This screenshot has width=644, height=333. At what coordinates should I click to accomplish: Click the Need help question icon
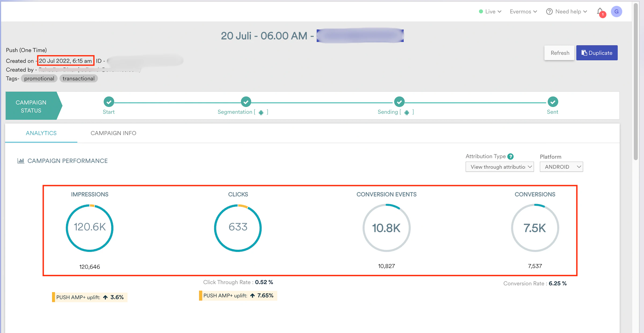549,12
